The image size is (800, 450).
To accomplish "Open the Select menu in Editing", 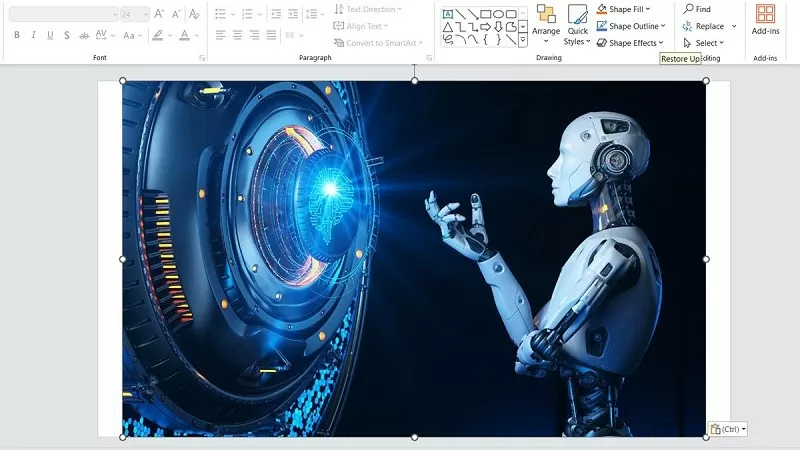I will point(704,43).
